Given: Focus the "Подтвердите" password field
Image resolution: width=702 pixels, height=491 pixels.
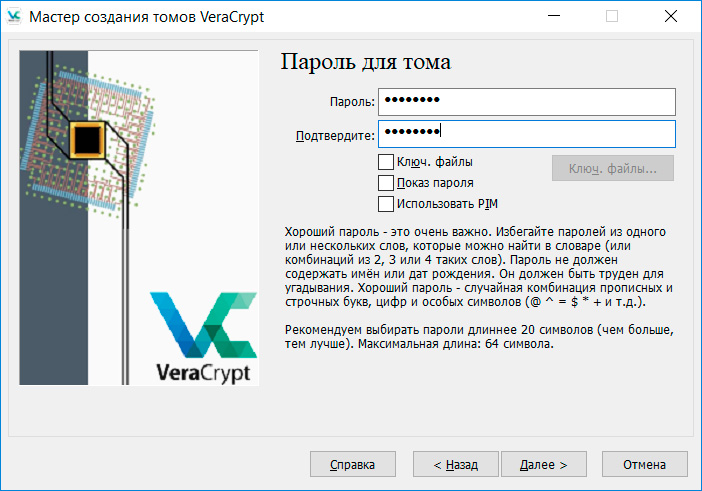Looking at the screenshot, I should [x=527, y=134].
